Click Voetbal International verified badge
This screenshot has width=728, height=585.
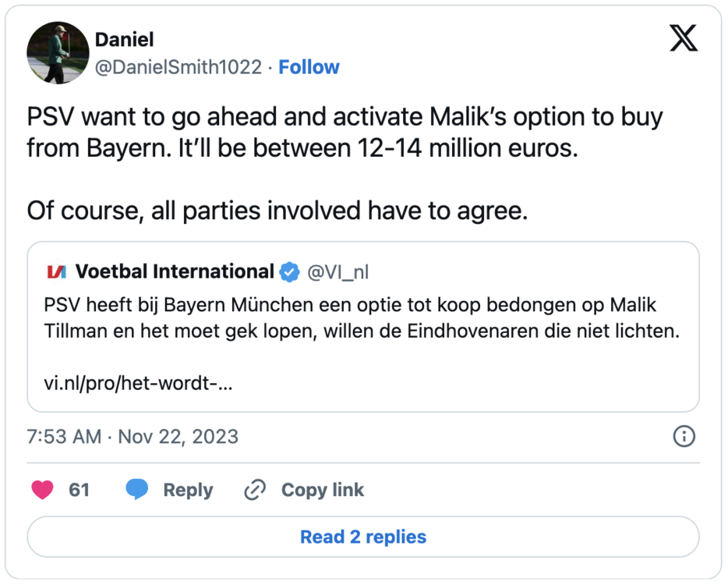point(289,272)
